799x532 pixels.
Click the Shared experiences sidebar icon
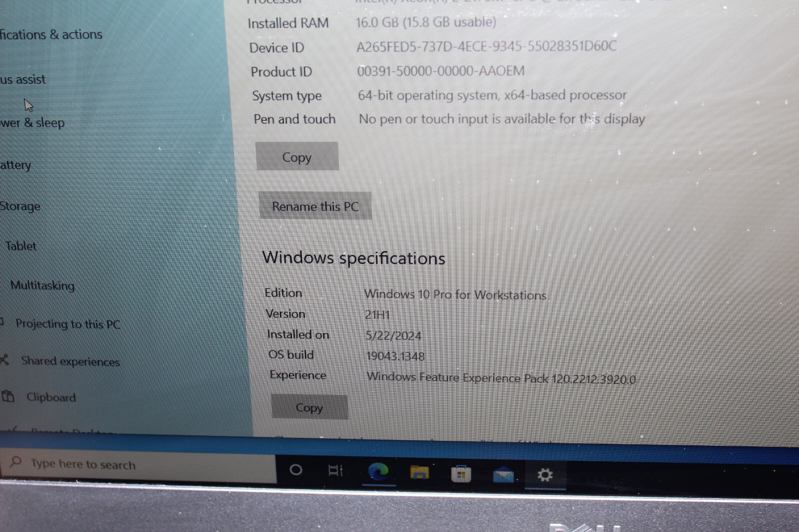pos(4,360)
